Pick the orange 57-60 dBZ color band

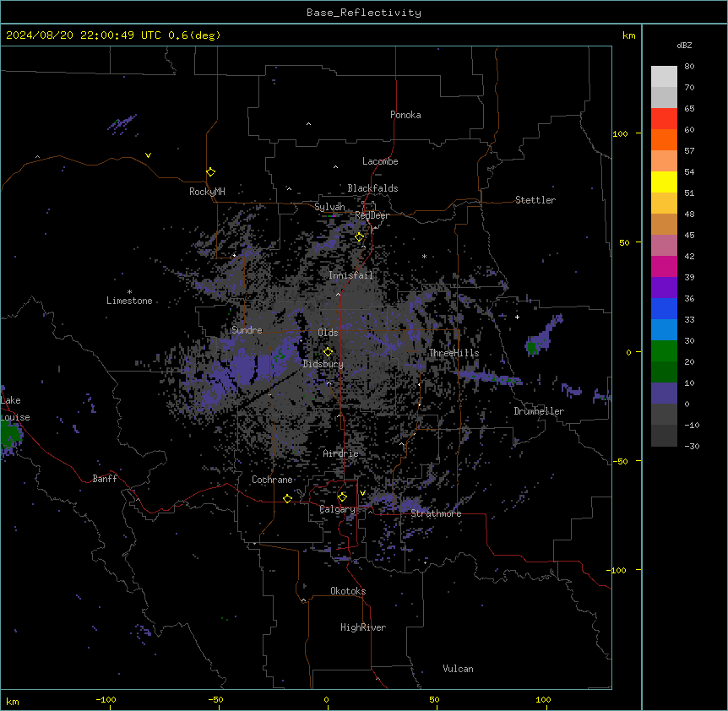[x=664, y=139]
